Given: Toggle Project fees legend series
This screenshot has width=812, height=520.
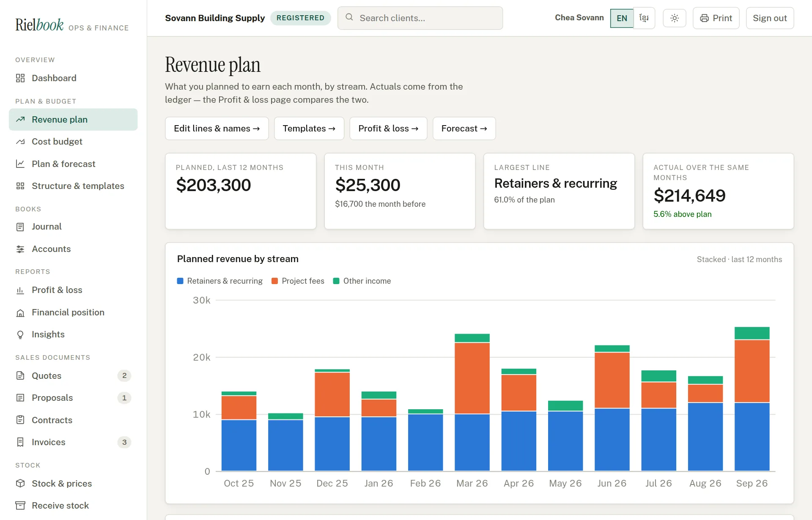Looking at the screenshot, I should (298, 281).
